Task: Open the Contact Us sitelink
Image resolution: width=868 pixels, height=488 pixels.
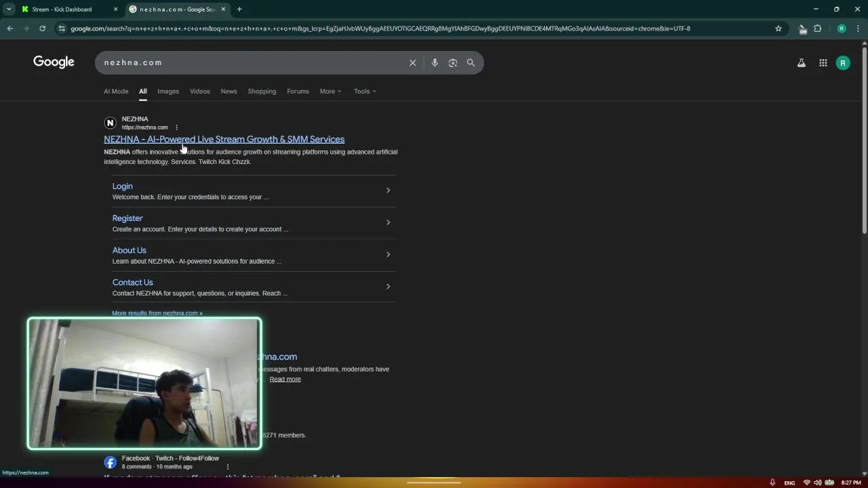Action: [x=132, y=283]
